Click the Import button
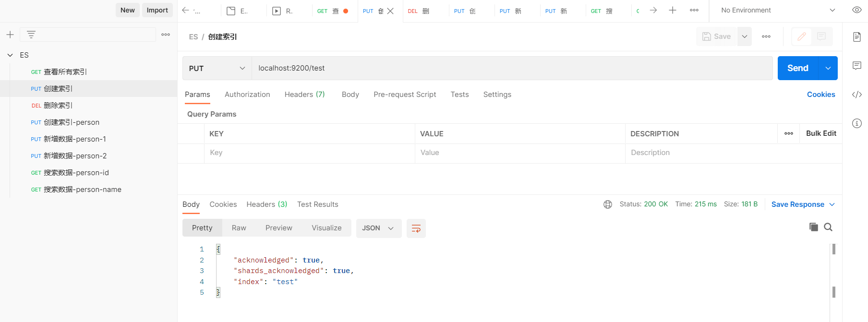 point(157,10)
